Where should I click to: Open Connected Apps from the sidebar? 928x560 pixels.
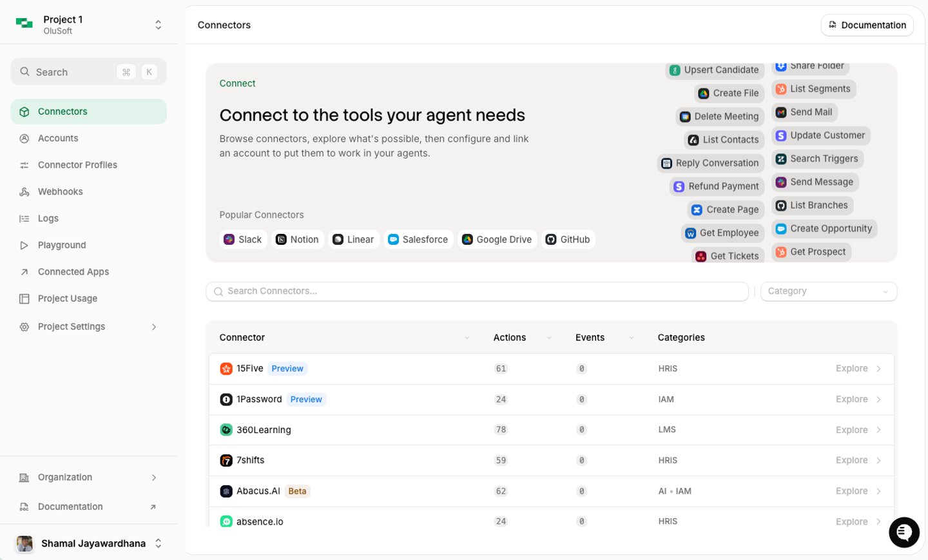coord(89,272)
